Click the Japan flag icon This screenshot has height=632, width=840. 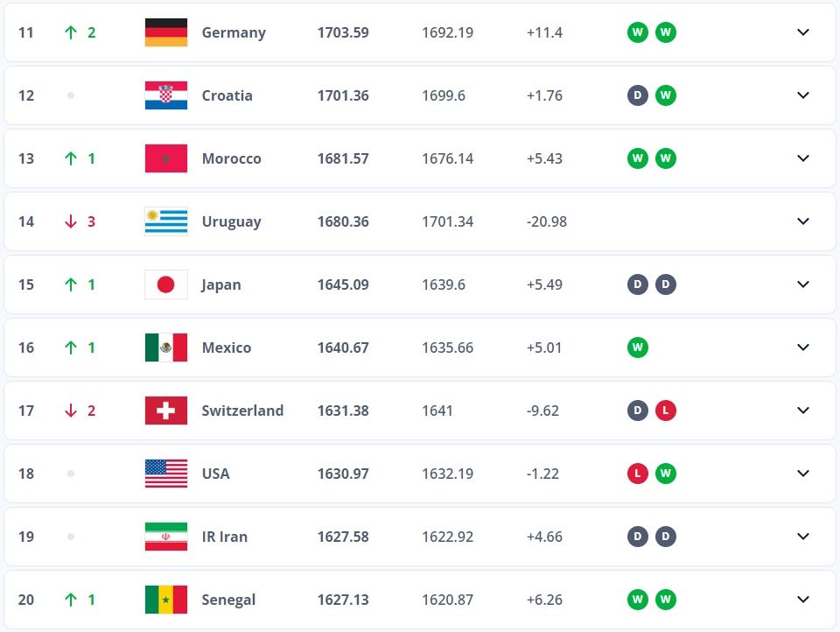pos(166,284)
